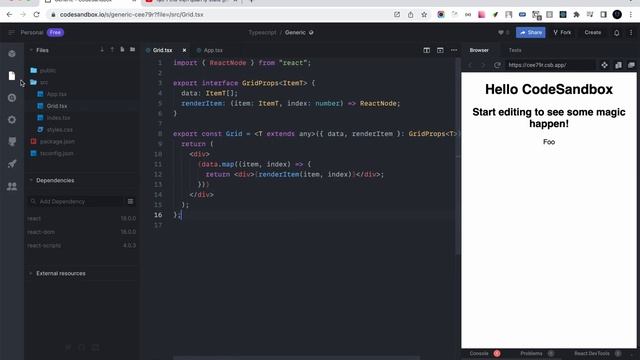
Task: Click the split editor layout icon
Action: point(427,50)
